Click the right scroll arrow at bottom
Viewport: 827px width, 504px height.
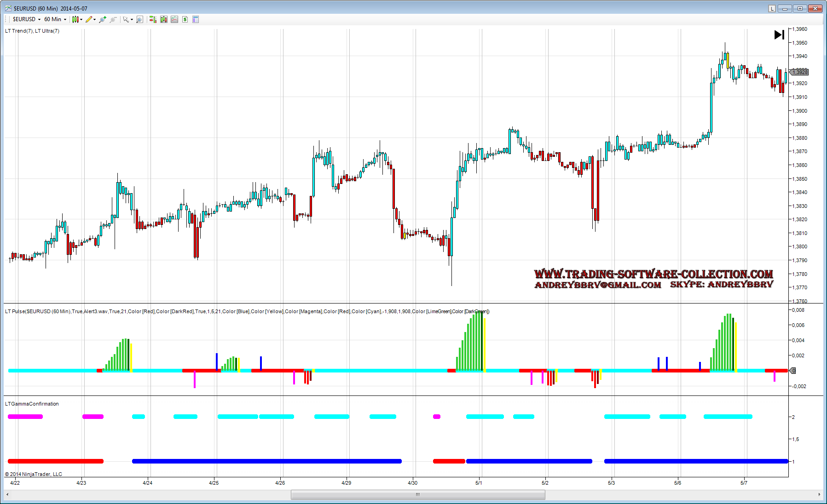[819, 494]
